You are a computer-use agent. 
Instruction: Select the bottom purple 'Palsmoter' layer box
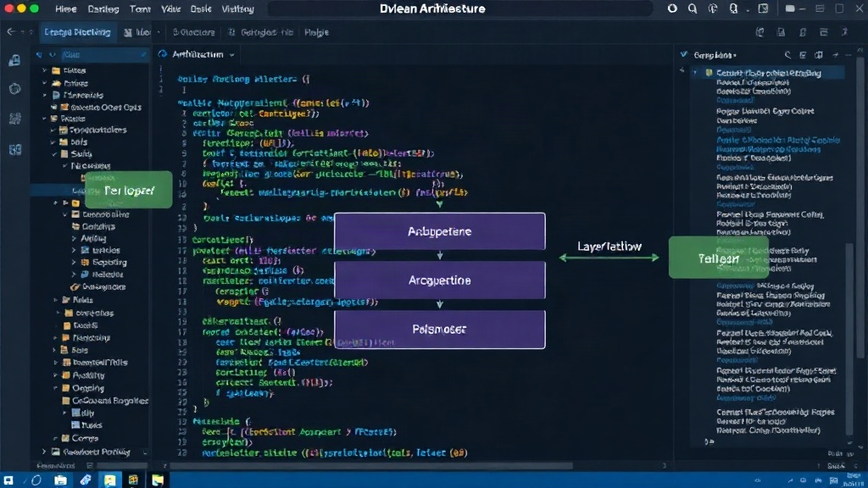[x=440, y=330]
